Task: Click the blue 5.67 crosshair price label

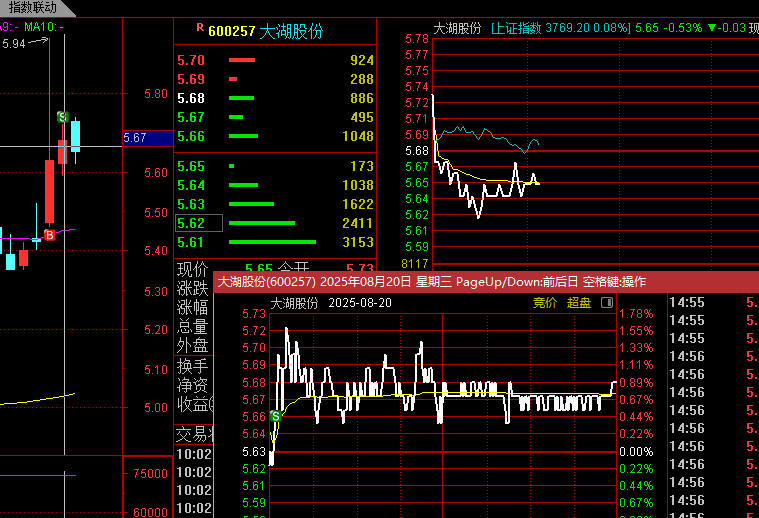Action: tap(148, 138)
